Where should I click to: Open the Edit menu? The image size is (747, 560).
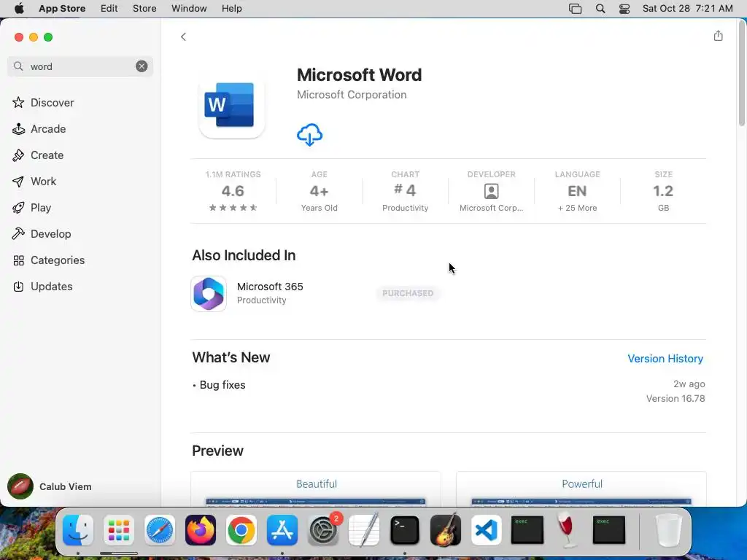109,9
